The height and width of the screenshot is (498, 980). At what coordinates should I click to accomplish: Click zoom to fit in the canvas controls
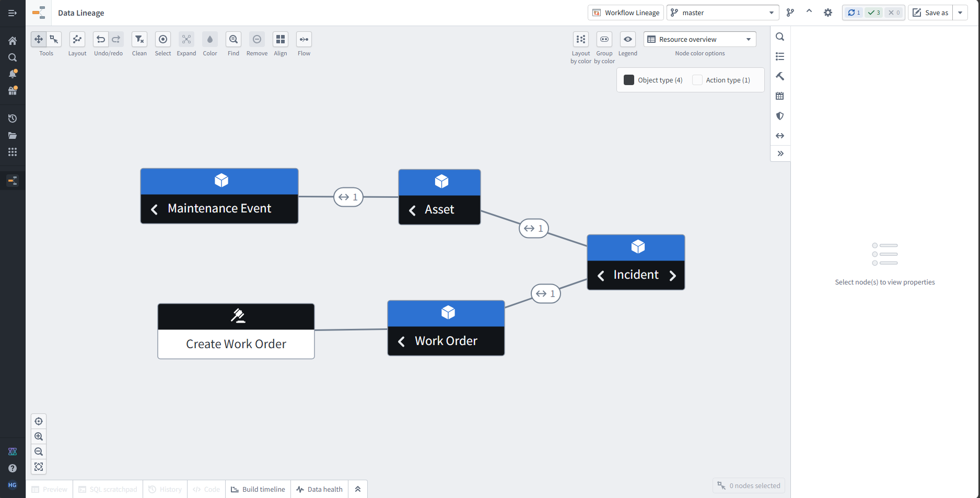[x=39, y=467]
